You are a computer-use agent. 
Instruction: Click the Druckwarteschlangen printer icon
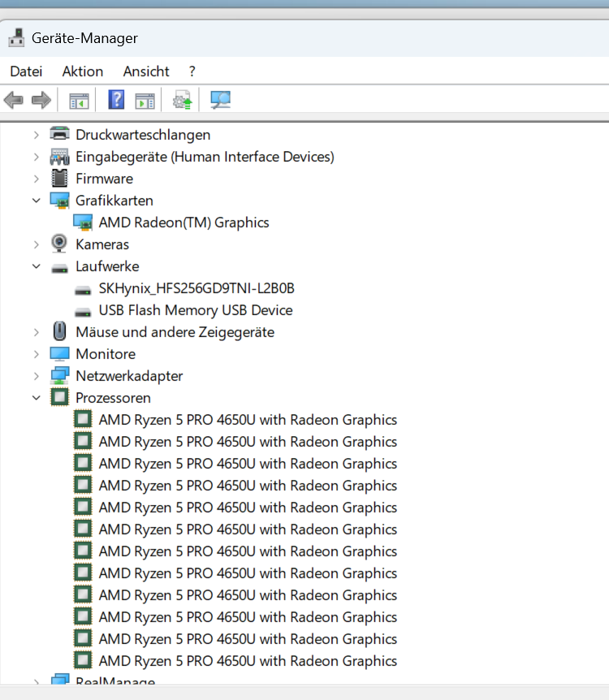click(59, 134)
